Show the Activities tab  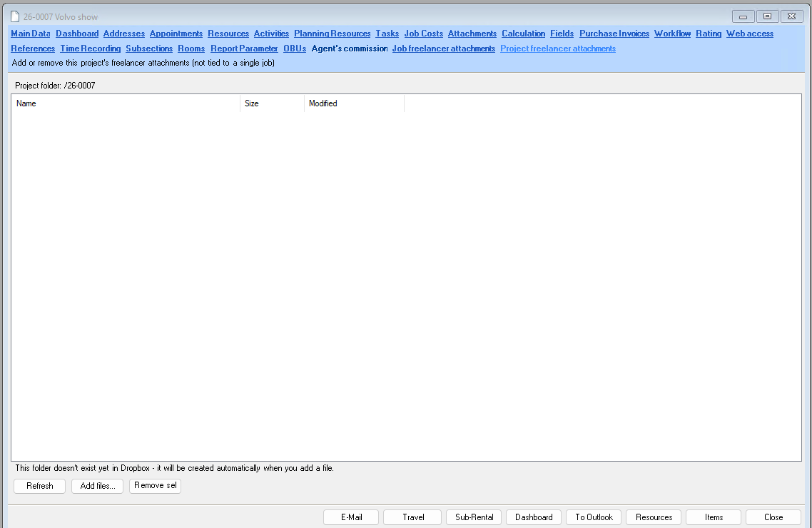point(271,34)
